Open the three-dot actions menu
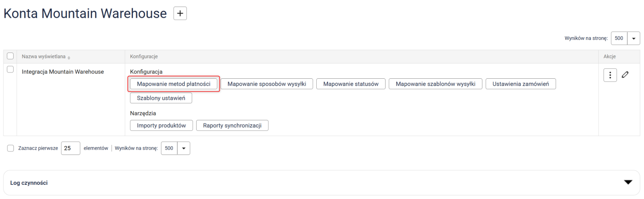Image resolution: width=644 pixels, height=199 pixels. tap(610, 75)
